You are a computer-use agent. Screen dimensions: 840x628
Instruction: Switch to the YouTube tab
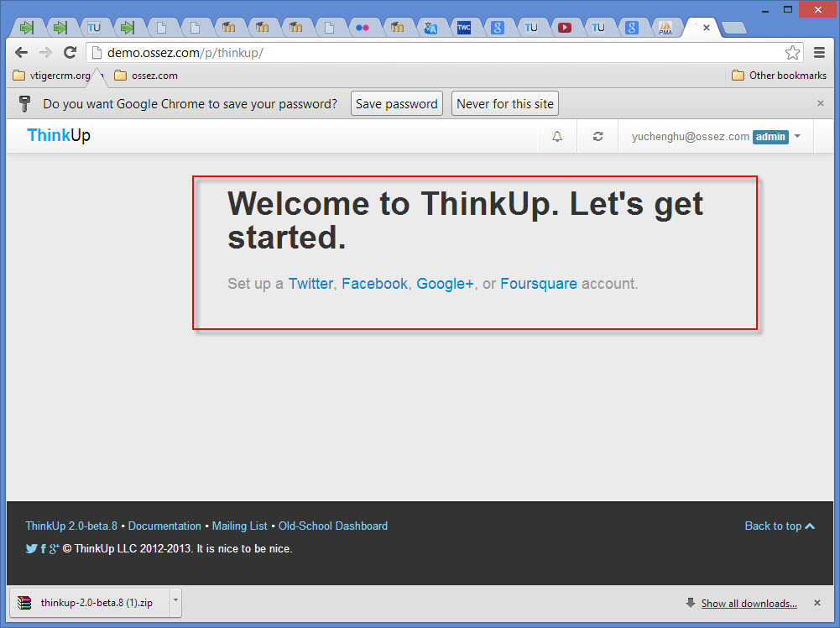click(x=565, y=28)
